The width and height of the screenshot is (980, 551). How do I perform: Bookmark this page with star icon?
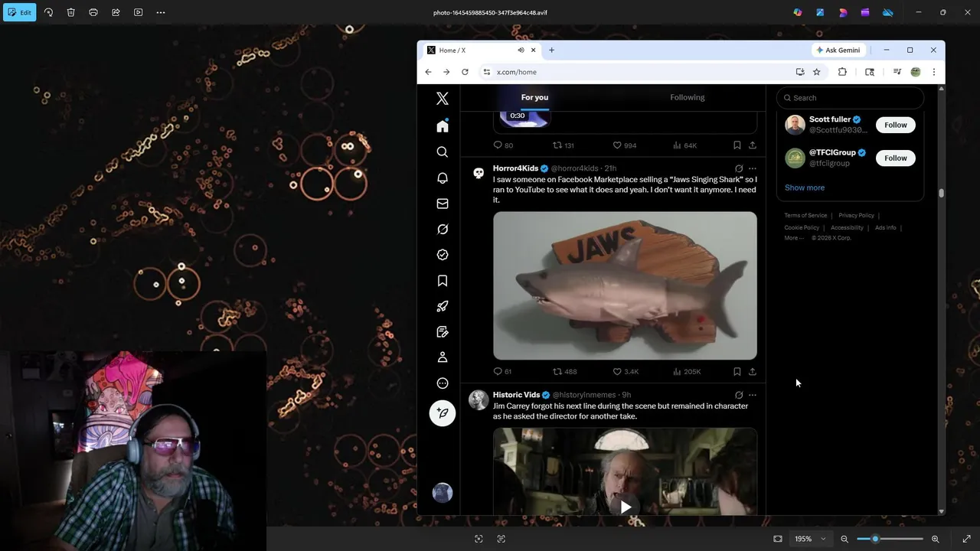[x=817, y=72]
